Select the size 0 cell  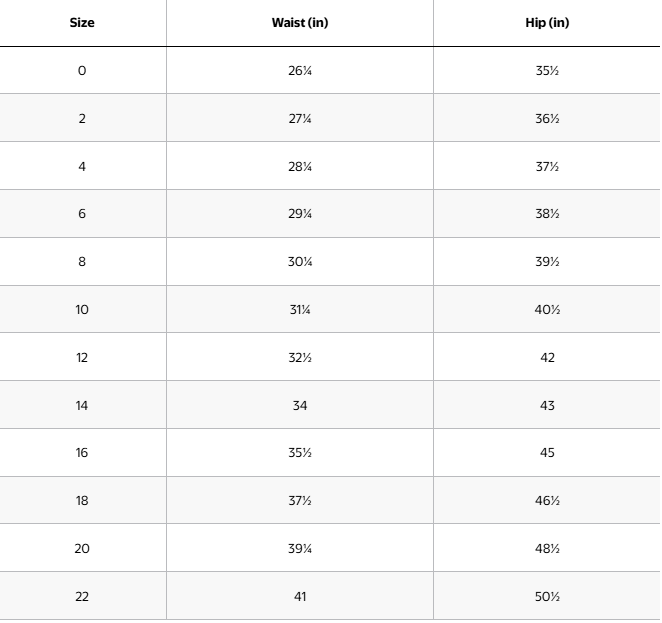click(x=82, y=71)
